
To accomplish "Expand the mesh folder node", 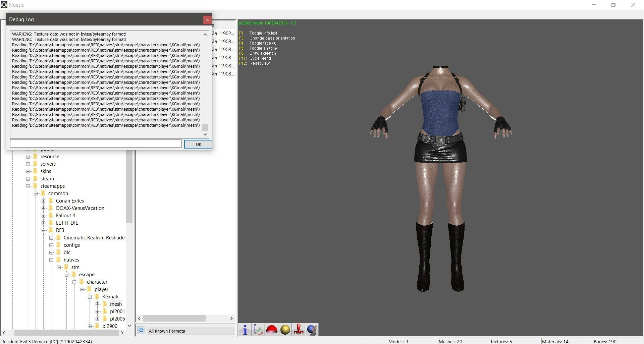I will click(98, 304).
